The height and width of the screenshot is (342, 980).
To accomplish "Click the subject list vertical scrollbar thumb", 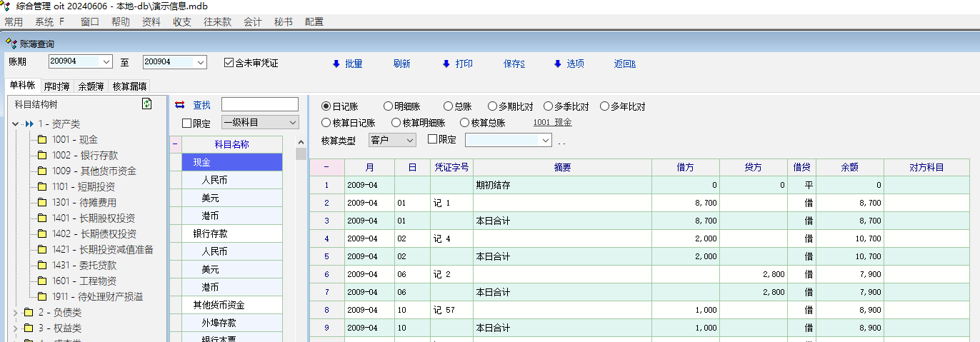I will click(301, 154).
